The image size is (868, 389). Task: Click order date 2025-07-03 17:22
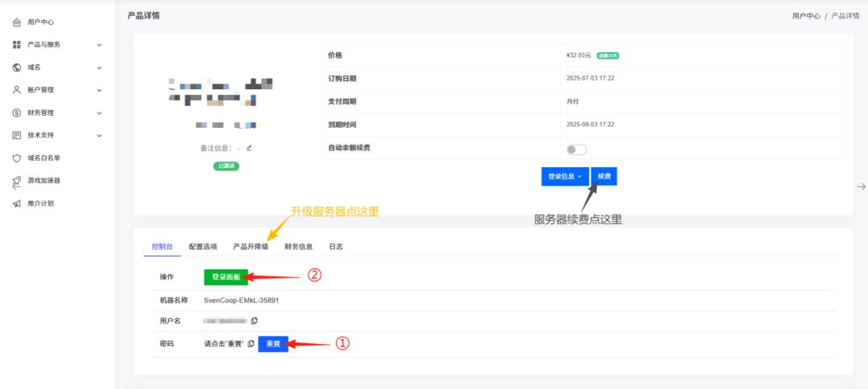(x=590, y=79)
